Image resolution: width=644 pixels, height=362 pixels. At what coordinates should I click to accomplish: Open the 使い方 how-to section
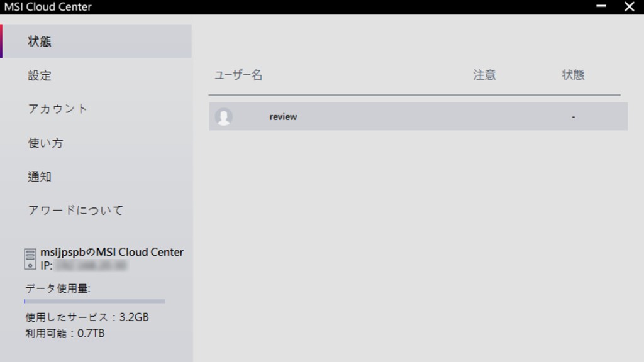coord(45,143)
